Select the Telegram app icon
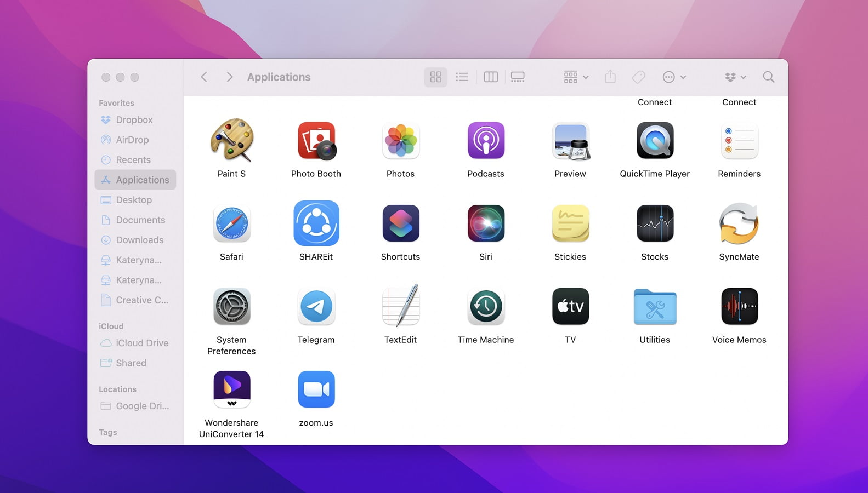The width and height of the screenshot is (868, 493). point(316,307)
